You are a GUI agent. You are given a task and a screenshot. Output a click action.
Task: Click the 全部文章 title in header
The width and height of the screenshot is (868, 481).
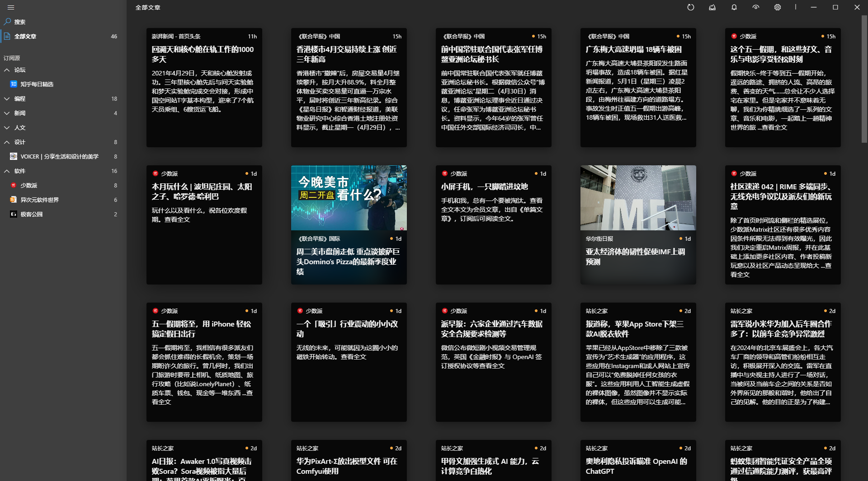(x=148, y=7)
